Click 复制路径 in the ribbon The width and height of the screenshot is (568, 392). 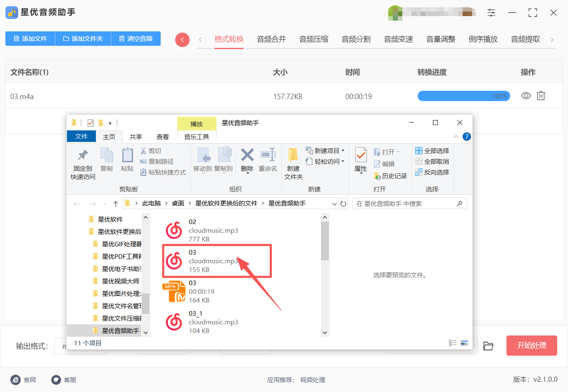click(157, 162)
